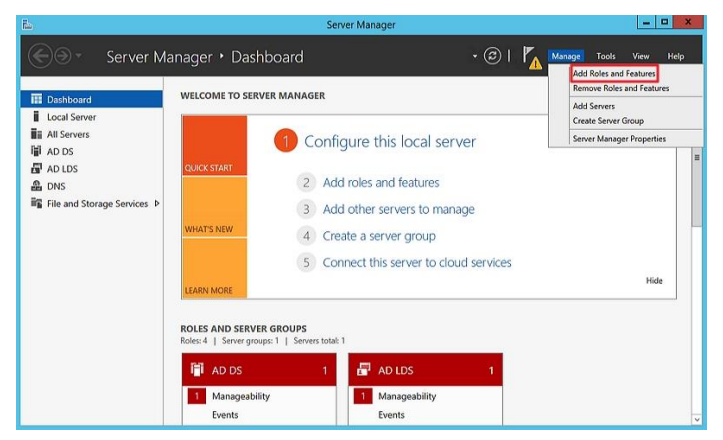Click the refresh dashboard icon
This screenshot has height=440, width=723.
point(492,56)
